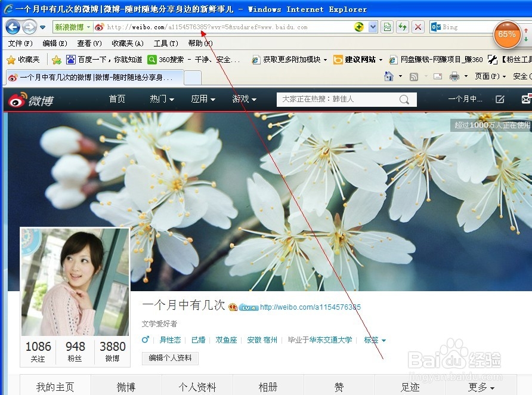Open the 收藏夹(A) menu
The width and height of the screenshot is (532, 395).
click(128, 43)
